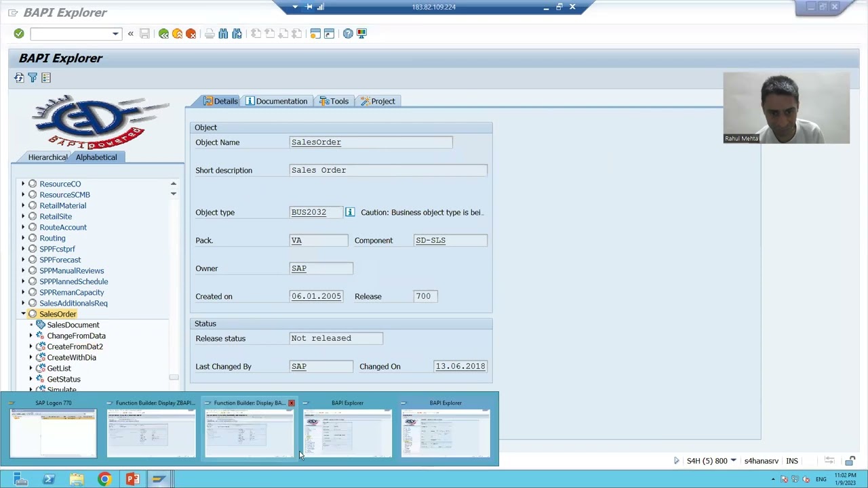Click the Create New Session icon
This screenshot has height=488, width=868.
[x=315, y=33]
